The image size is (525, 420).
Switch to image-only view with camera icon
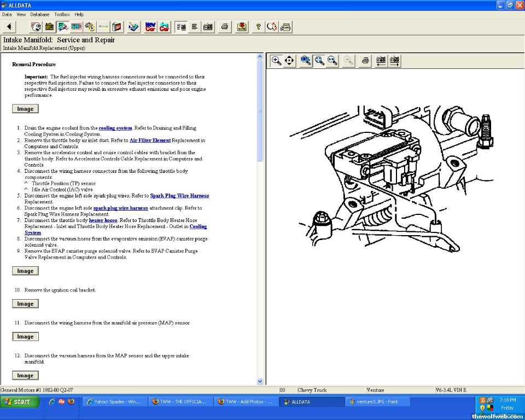208,27
